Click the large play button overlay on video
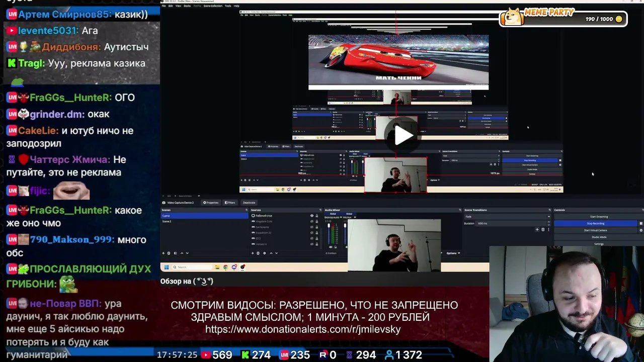Viewport: 644px width, 362px height. coord(404,135)
